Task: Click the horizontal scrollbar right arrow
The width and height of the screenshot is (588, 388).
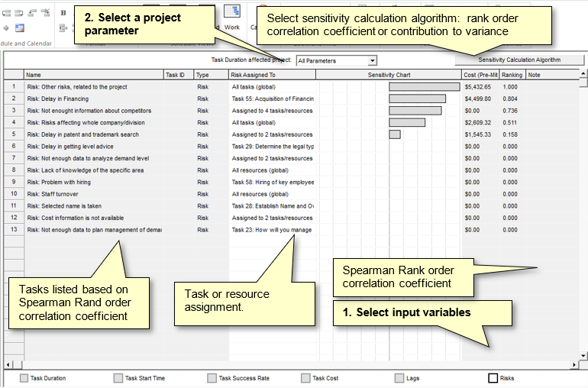Action: [x=574, y=364]
